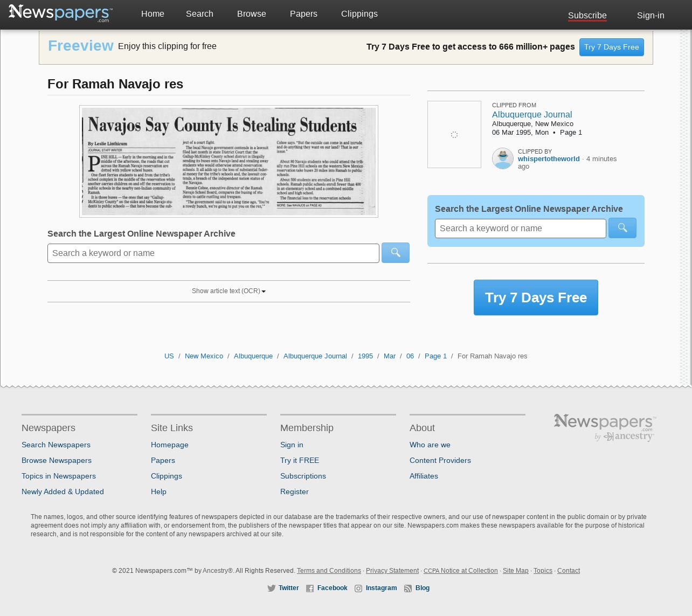Open Terms and Conditions link
Image resolution: width=692 pixels, height=616 pixels.
click(x=329, y=571)
